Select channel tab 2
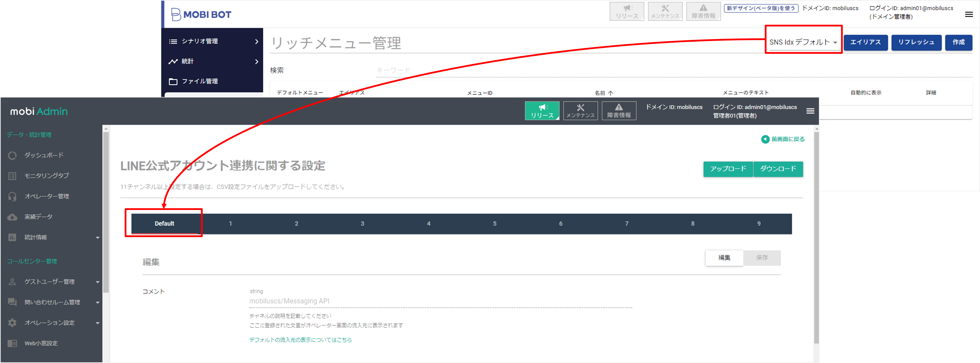The width and height of the screenshot is (980, 363). [x=296, y=224]
